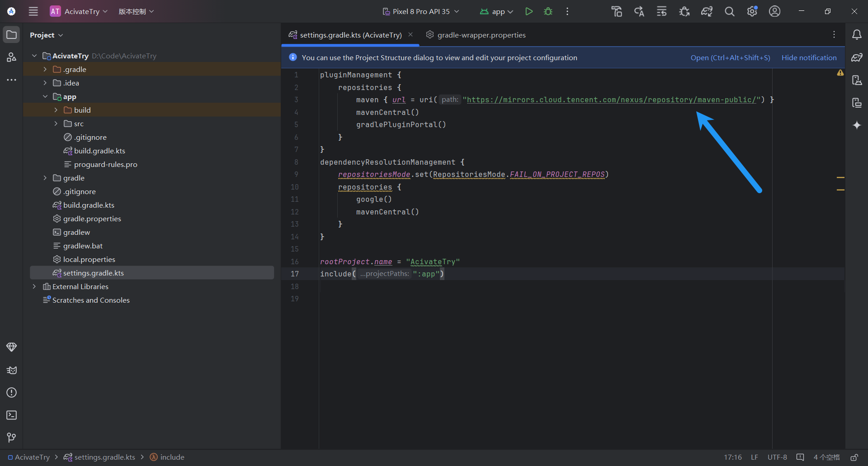Click the Open Project Structure link
Viewport: 868px width, 466px height.
point(730,57)
